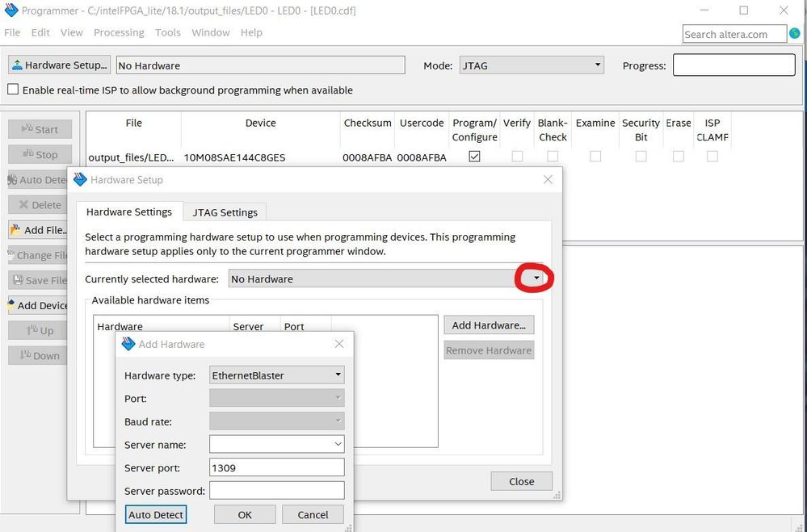Toggle Program/Configure checkbox for the LED0 file
This screenshot has height=532, width=807.
point(474,156)
